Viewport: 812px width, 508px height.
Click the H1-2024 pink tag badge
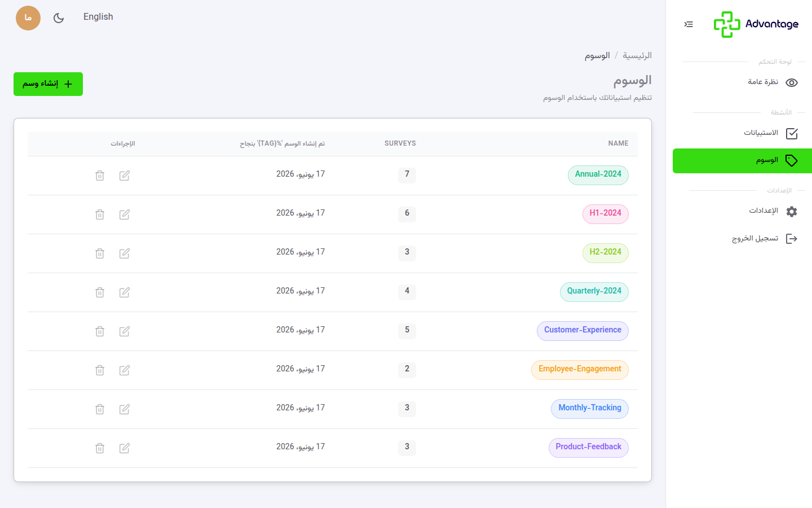point(606,214)
